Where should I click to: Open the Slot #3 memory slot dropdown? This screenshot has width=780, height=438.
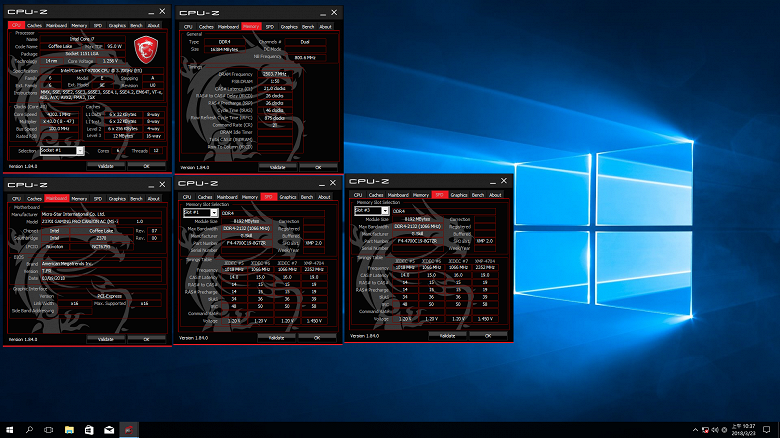tap(370, 211)
